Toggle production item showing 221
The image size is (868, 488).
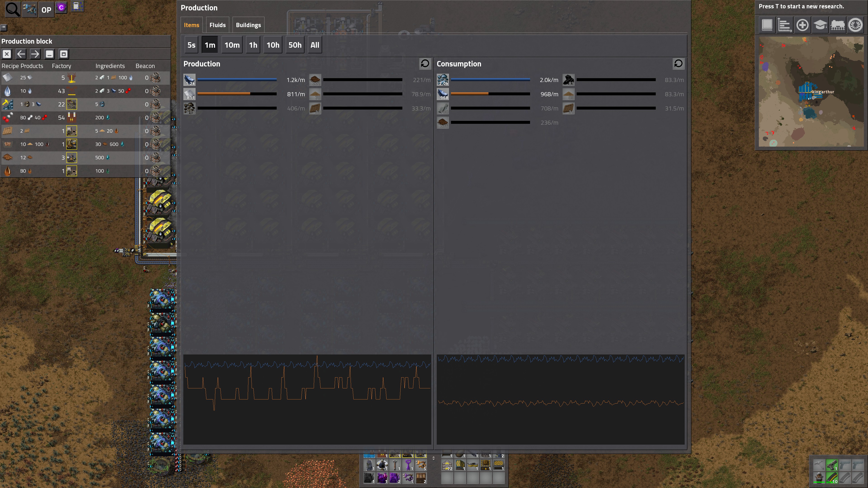(x=315, y=80)
